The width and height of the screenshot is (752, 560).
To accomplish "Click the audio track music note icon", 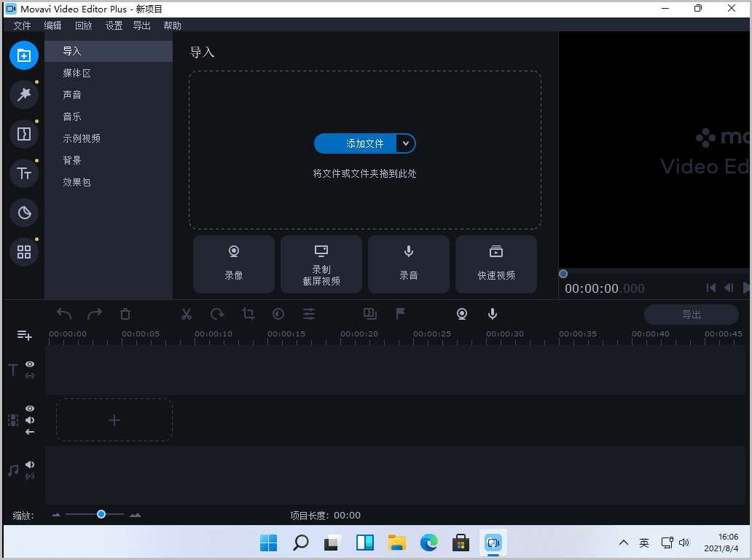I will (x=13, y=470).
